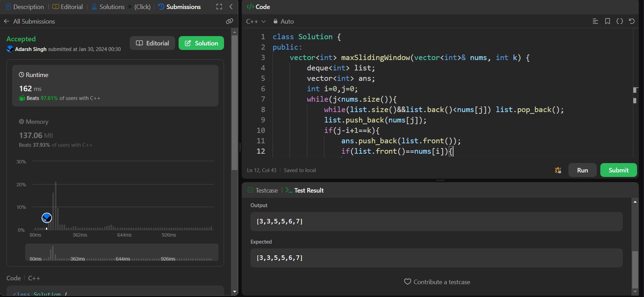Open the C++ language dropdown
The height and width of the screenshot is (297, 644).
click(x=256, y=21)
